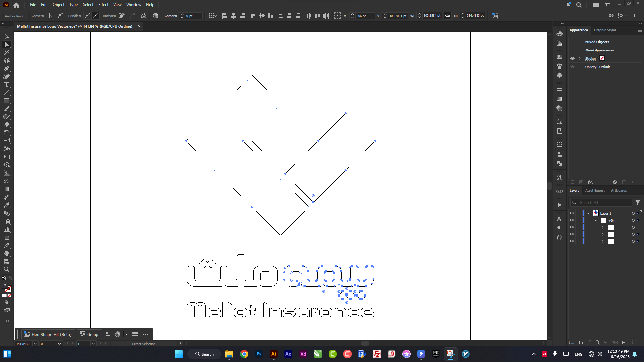Toggle show handles for multiple anchor points

[87, 16]
